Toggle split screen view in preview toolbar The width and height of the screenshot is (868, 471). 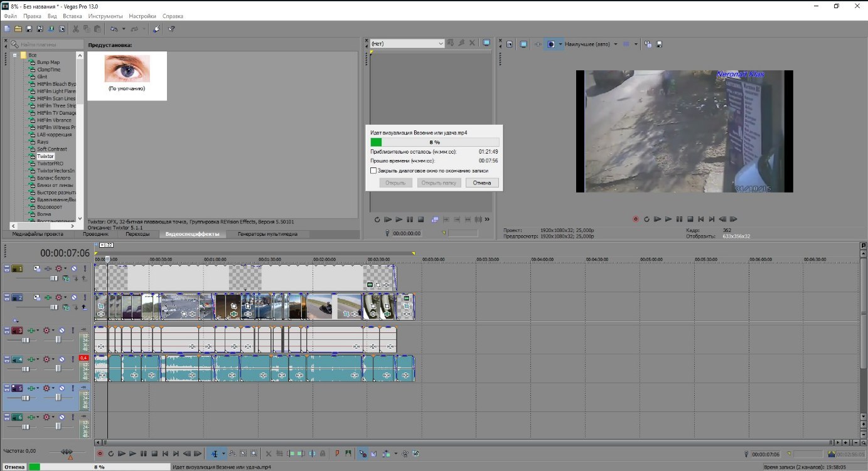(552, 44)
